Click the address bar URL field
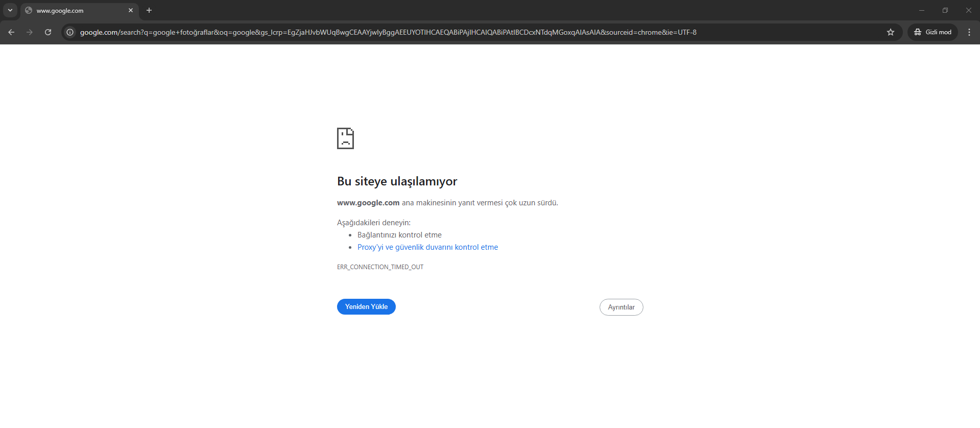980x428 pixels. pyautogui.click(x=388, y=32)
